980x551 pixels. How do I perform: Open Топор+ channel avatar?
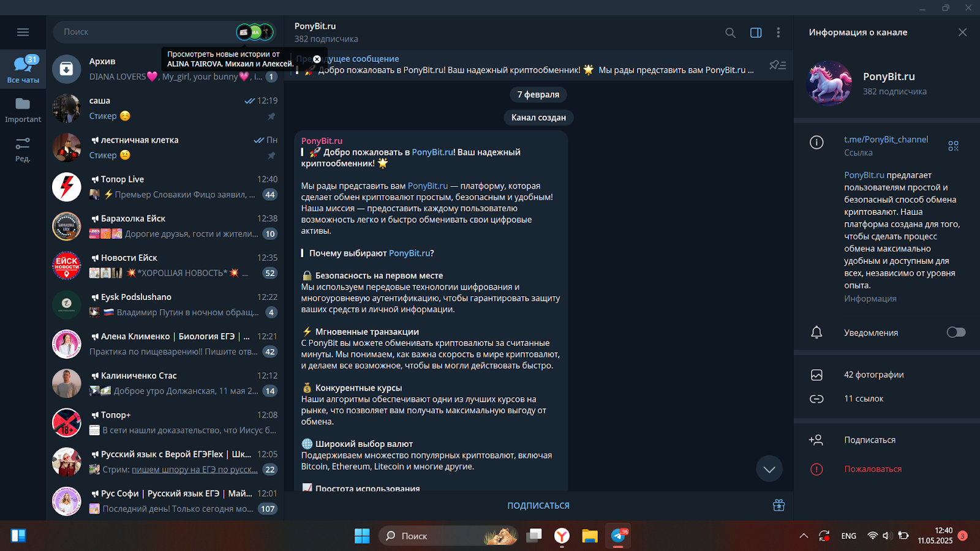click(x=67, y=422)
